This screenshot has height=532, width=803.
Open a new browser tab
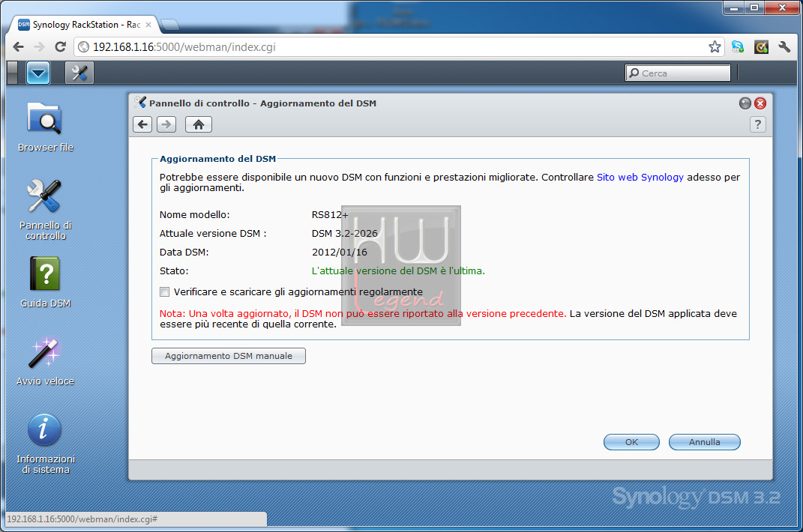(169, 24)
